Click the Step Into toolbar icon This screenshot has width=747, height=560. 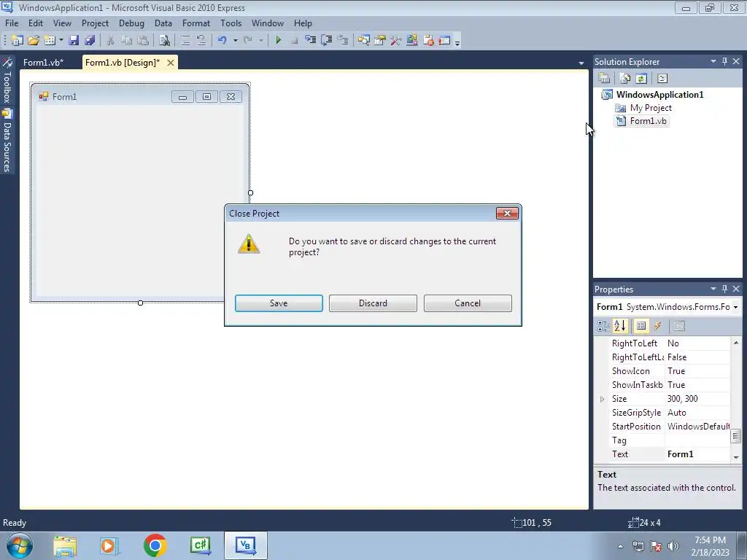311,41
